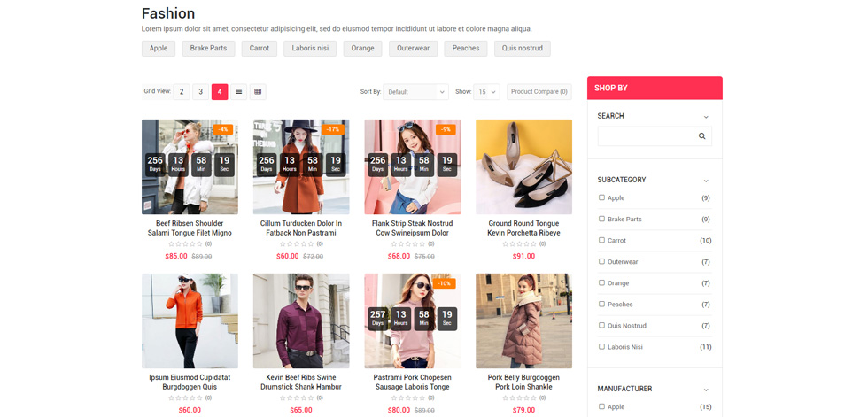Click the SHOP BY sidebar header

pos(655,88)
